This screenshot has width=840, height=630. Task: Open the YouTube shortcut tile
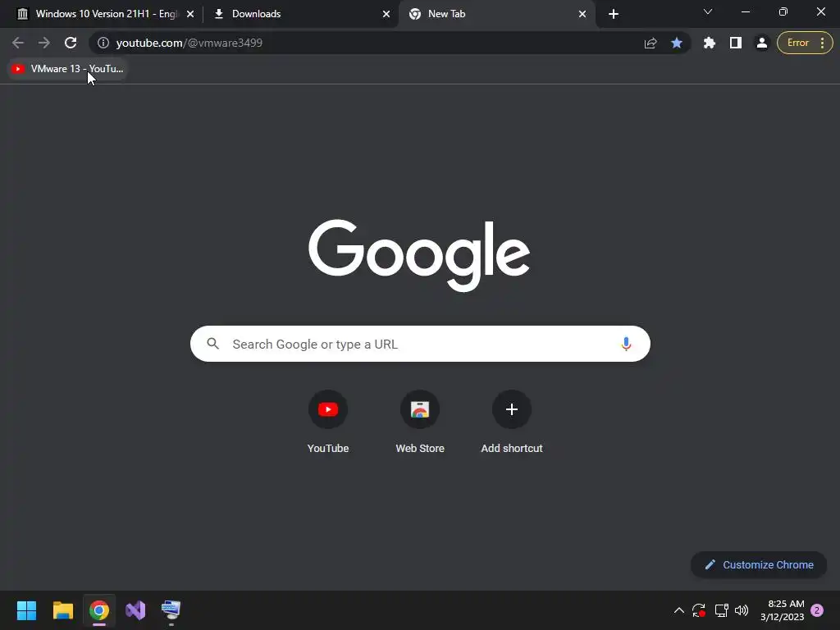[328, 422]
